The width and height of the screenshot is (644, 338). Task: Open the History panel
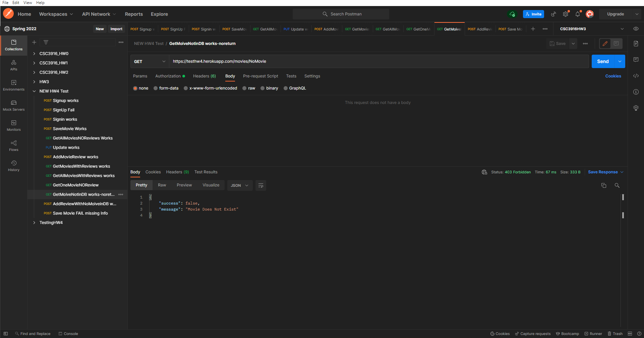click(x=13, y=165)
